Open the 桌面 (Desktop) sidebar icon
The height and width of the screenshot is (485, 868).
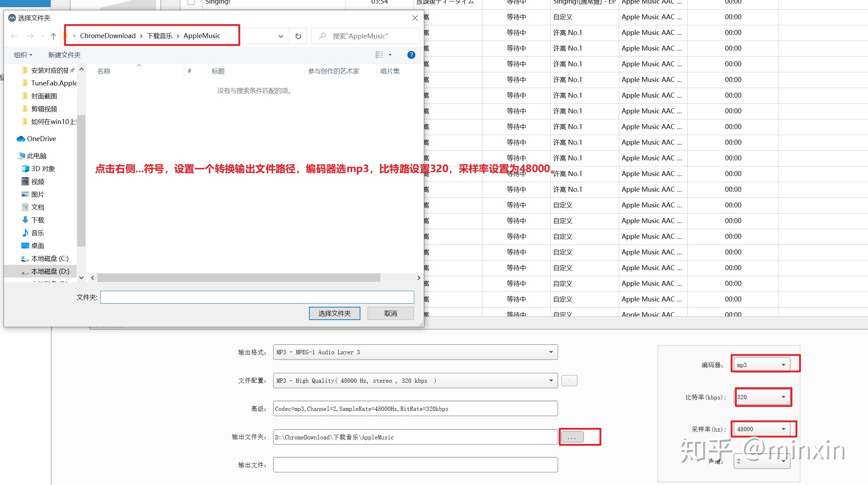(x=25, y=245)
